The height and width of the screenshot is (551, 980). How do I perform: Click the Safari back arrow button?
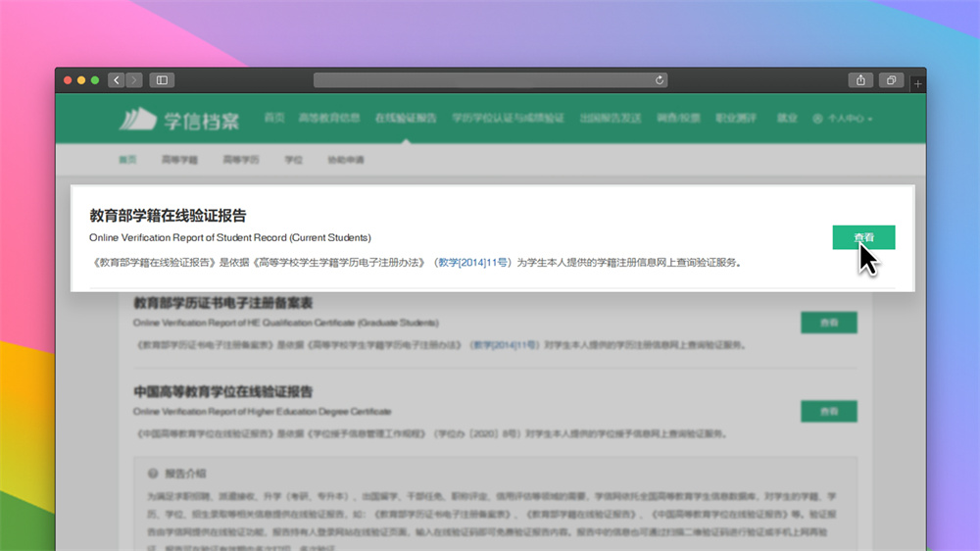click(117, 79)
